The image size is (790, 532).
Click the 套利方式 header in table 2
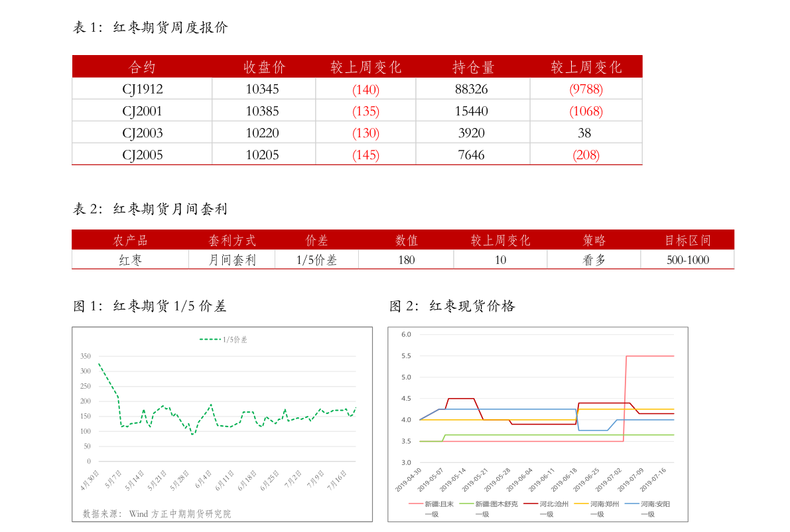click(232, 240)
